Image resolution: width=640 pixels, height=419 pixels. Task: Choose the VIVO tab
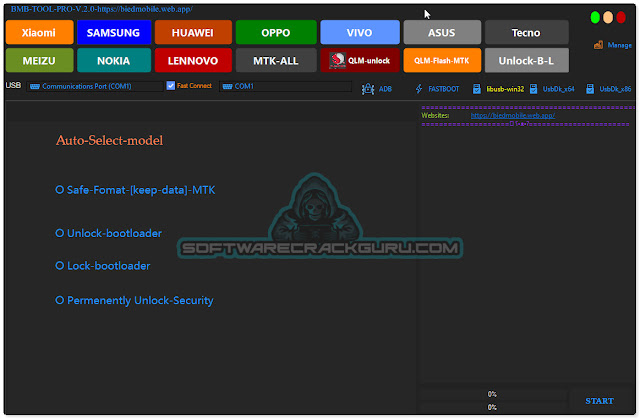[360, 32]
